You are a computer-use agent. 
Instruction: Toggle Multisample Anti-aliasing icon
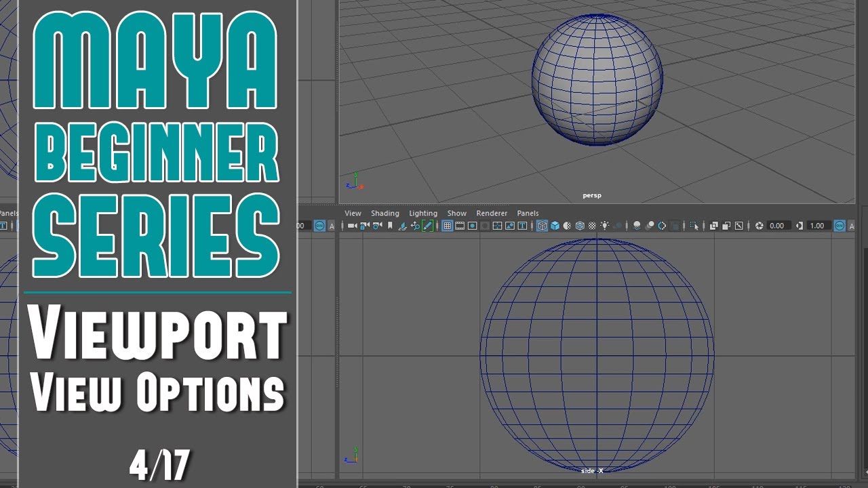[x=662, y=226]
